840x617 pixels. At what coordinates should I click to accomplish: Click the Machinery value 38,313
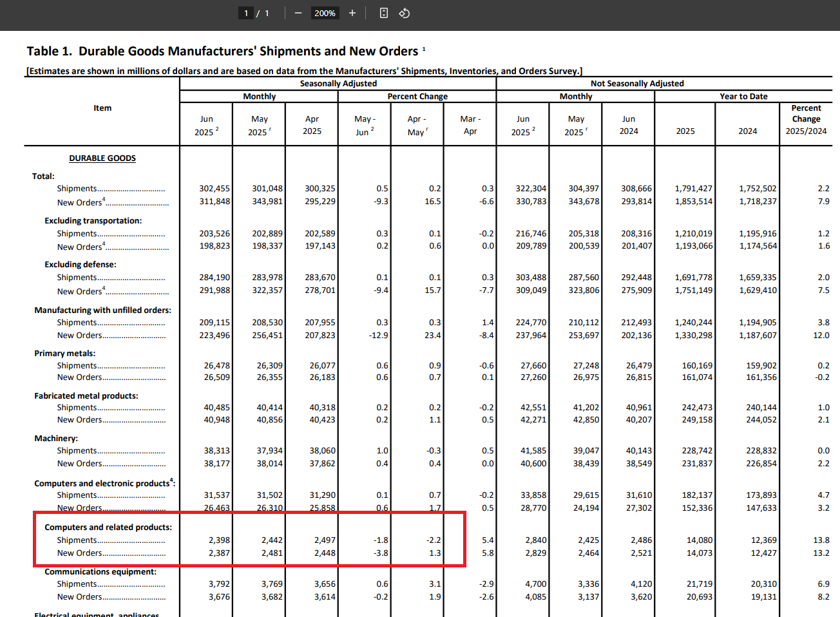coord(217,451)
